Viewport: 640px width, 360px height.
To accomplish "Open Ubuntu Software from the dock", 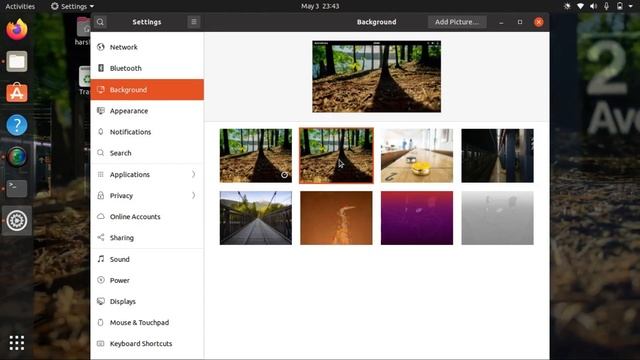I will 17,93.
